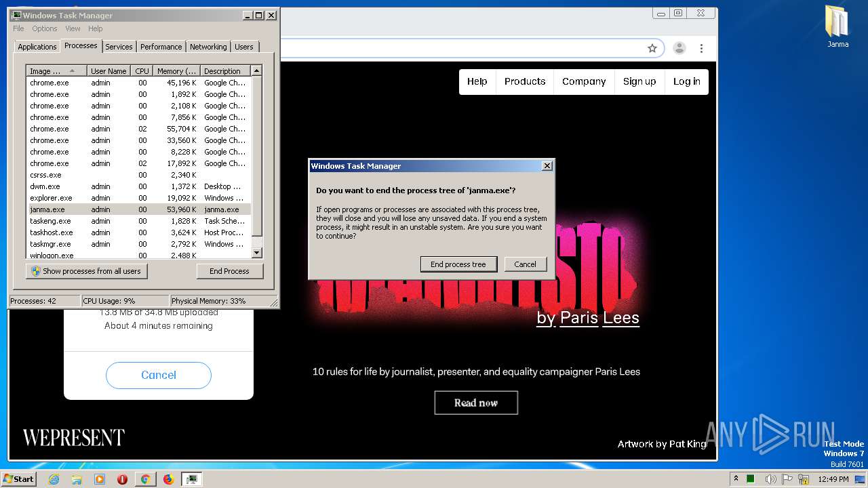Click Show processes from all users
Image resolution: width=868 pixels, height=488 pixels.
(87, 271)
